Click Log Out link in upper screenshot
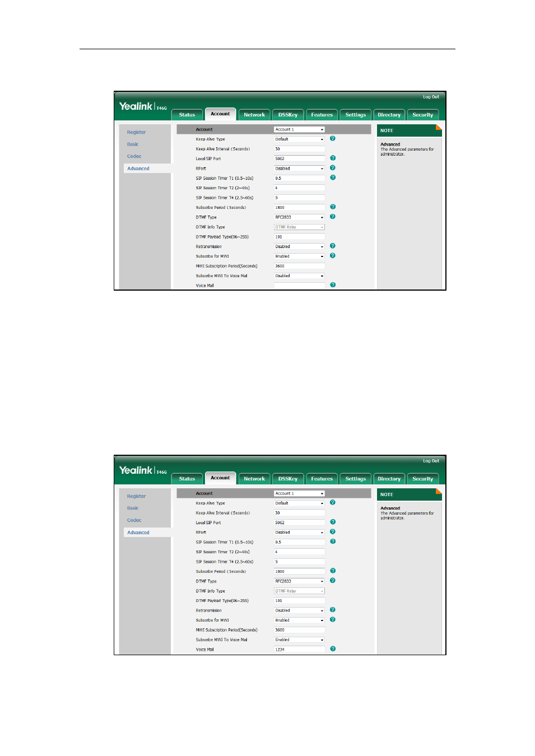 [x=431, y=97]
